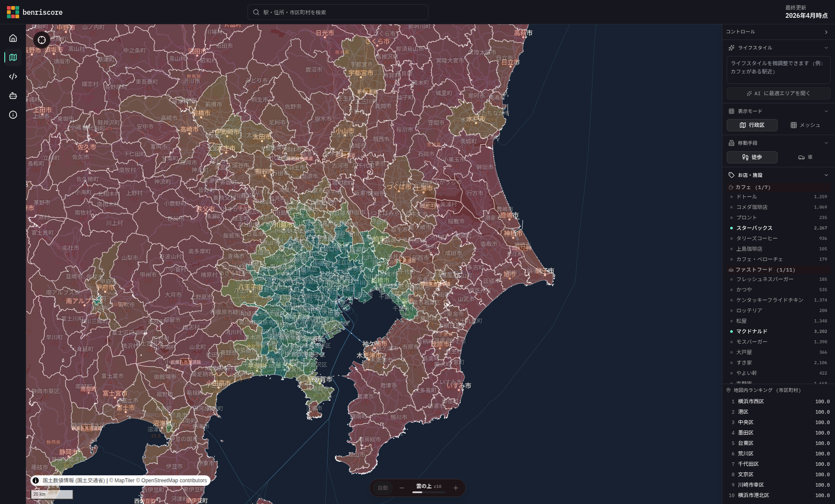Select 横浜市西区 in ranking list
The width and height of the screenshot is (835, 504).
tap(778, 401)
